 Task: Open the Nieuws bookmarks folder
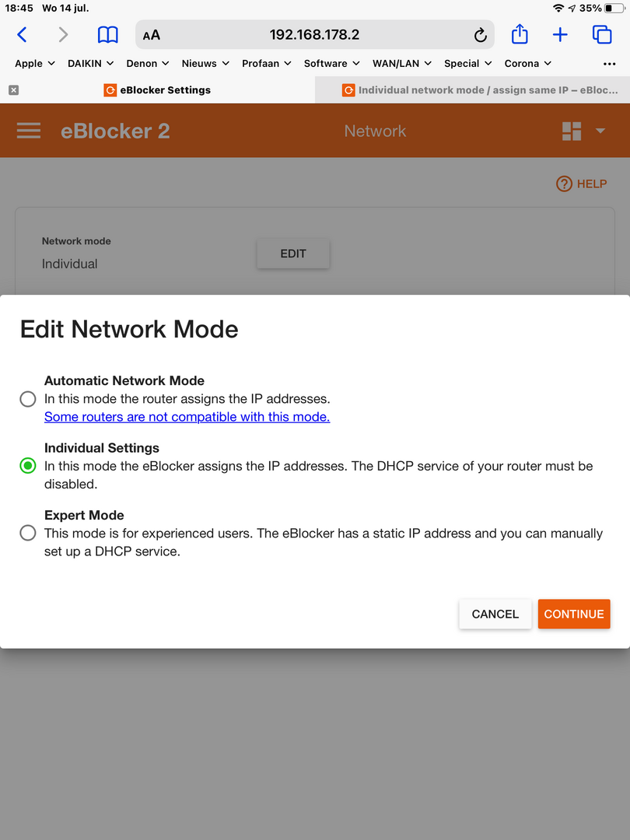[x=205, y=63]
